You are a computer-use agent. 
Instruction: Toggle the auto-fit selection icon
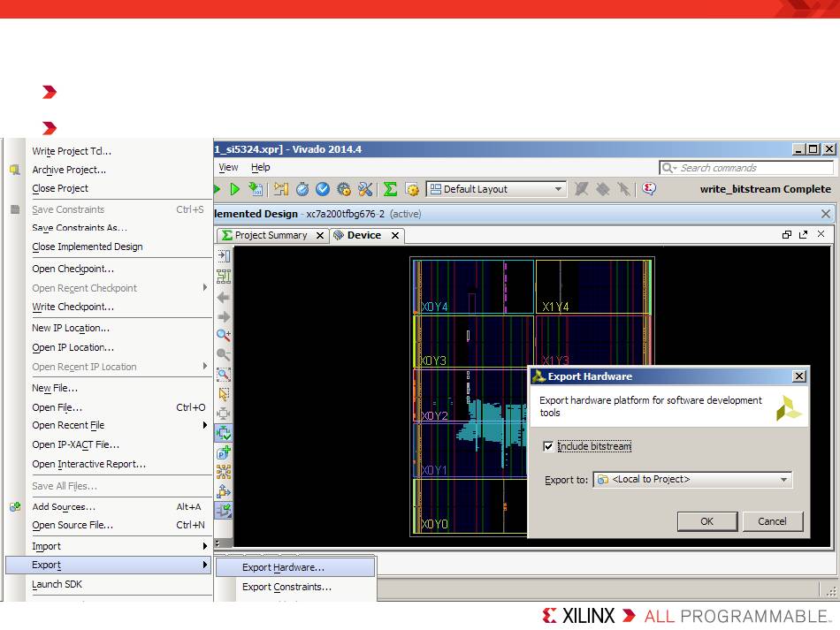(224, 432)
